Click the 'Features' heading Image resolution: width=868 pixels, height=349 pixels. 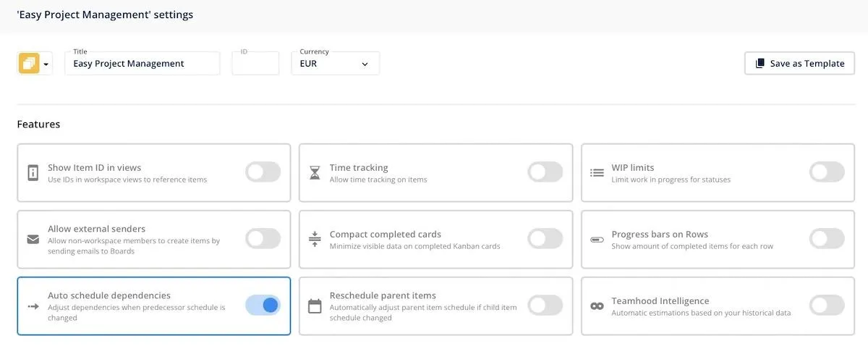(38, 124)
